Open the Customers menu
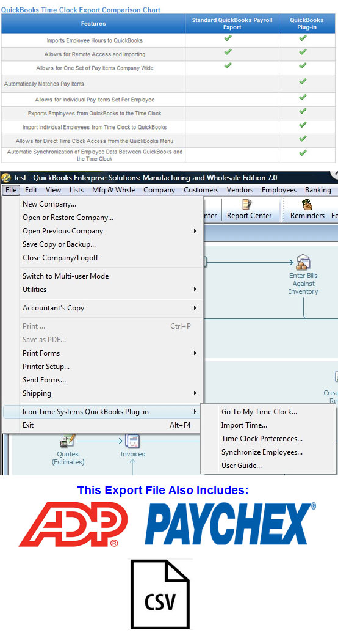Viewport: 338px width, 644px height. tap(201, 190)
